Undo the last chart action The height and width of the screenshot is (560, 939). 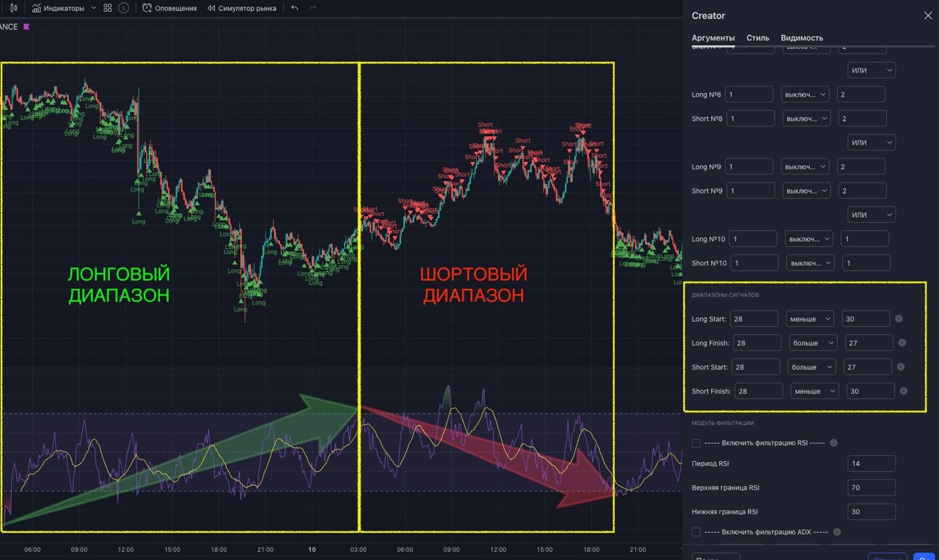click(x=294, y=8)
